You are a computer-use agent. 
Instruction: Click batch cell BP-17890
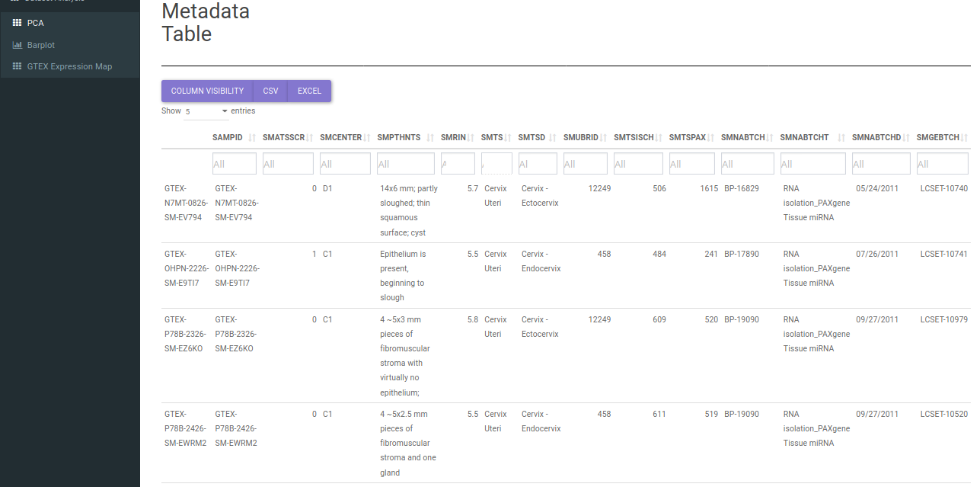pos(742,254)
